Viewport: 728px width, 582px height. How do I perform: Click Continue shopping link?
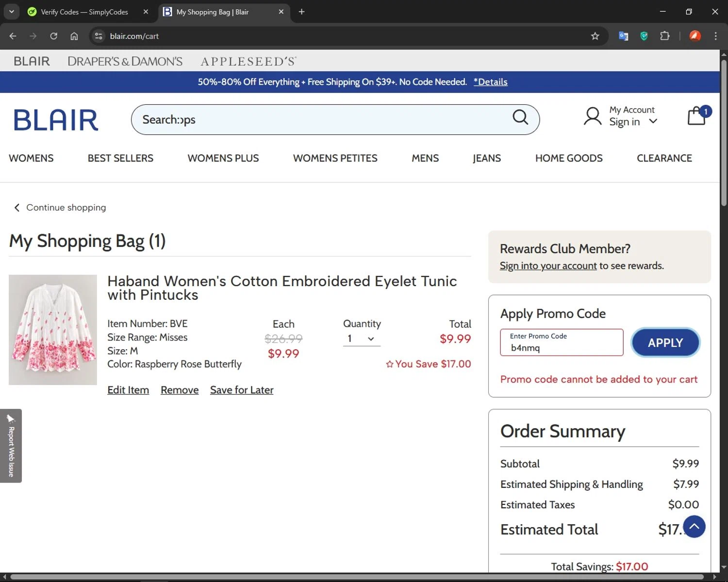(x=60, y=208)
